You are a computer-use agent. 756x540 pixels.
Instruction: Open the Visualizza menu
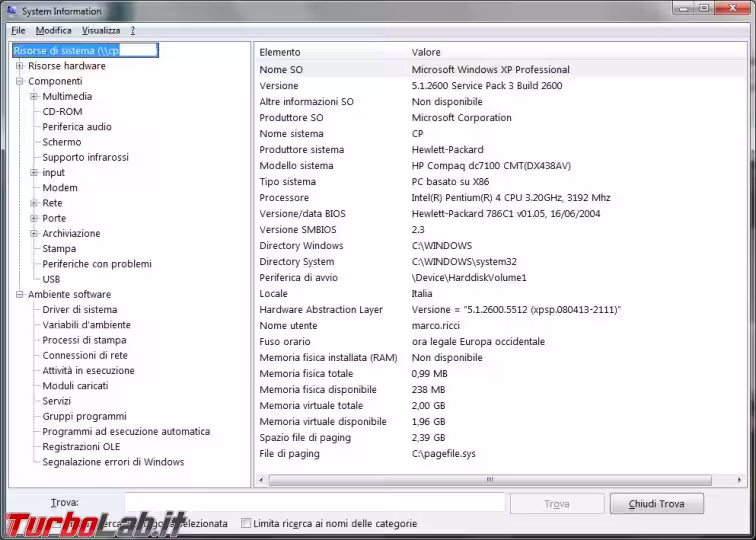101,31
